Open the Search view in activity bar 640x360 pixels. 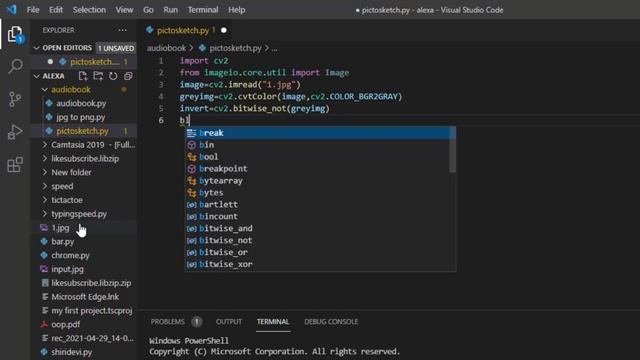[x=15, y=66]
